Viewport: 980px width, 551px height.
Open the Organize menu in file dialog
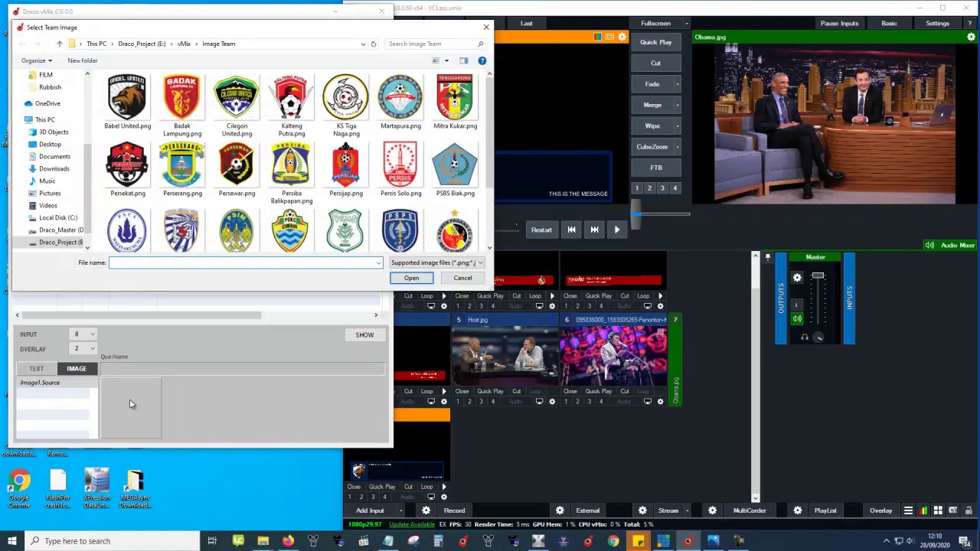[x=36, y=60]
